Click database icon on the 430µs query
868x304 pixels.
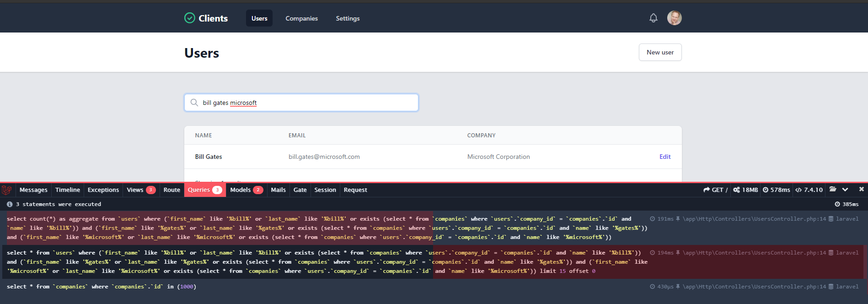[831, 287]
